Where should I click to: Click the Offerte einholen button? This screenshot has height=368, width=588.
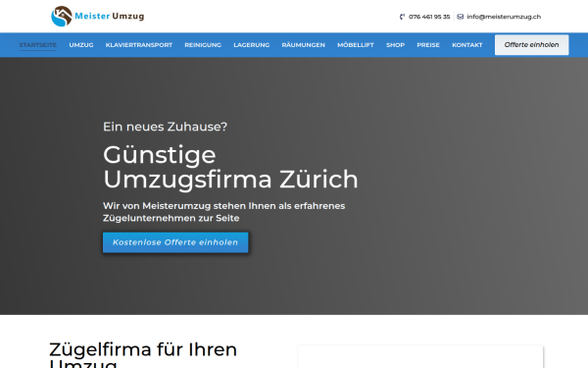(531, 45)
